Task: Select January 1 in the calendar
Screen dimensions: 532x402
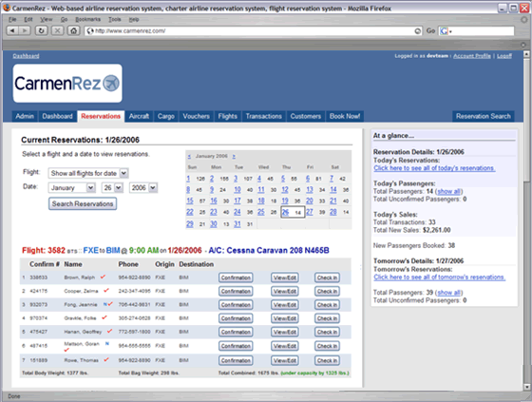Action: point(188,179)
